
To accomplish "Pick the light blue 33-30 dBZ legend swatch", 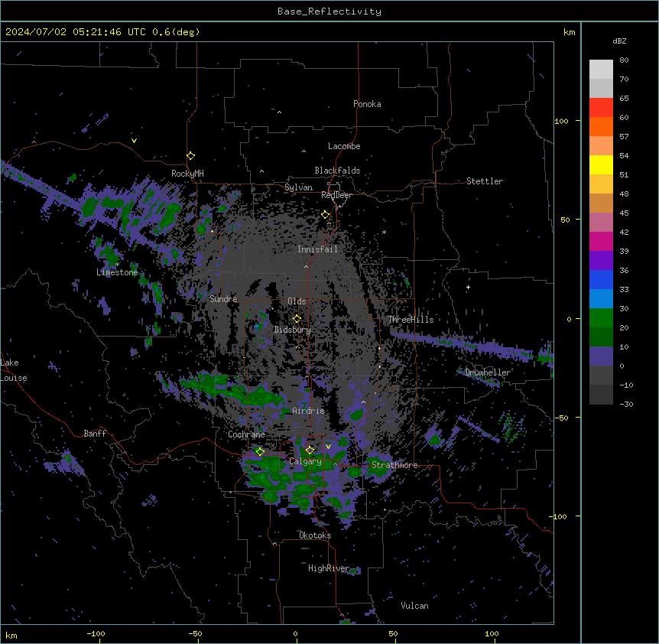I will 601,298.
